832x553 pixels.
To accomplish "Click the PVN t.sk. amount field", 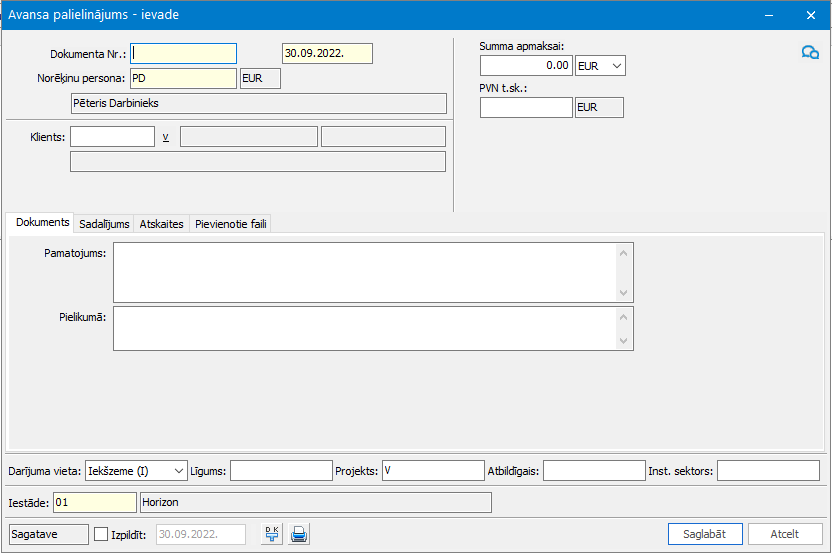I will pyautogui.click(x=526, y=107).
